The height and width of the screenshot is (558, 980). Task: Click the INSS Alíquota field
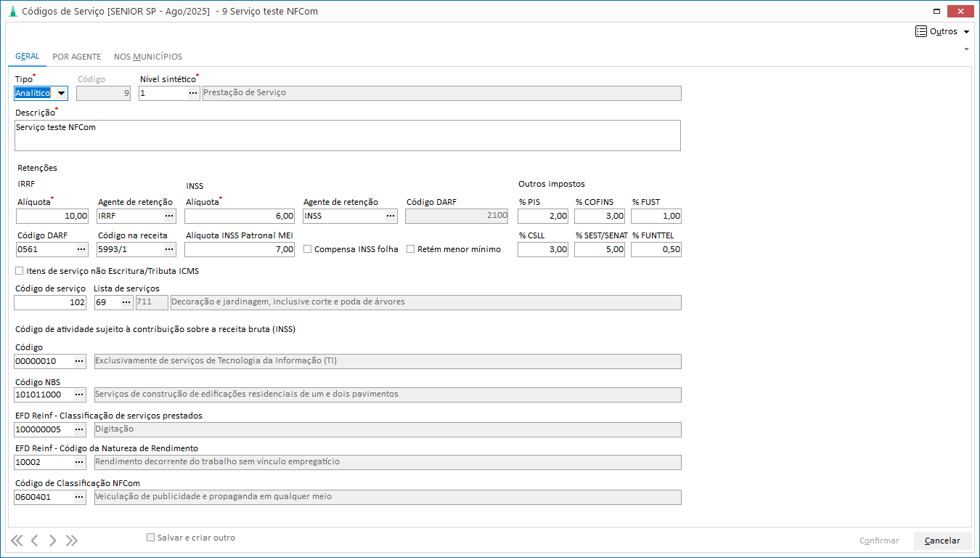240,216
